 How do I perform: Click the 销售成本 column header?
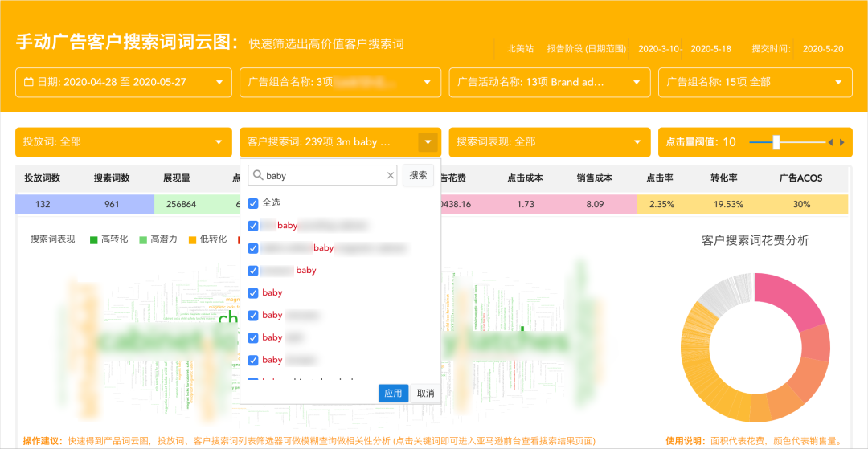(595, 178)
